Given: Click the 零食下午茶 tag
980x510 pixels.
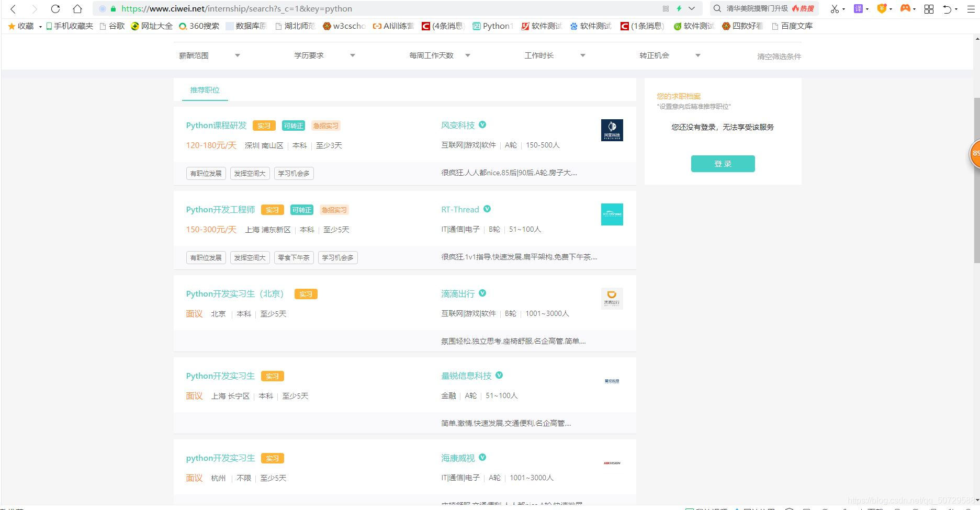Looking at the screenshot, I should point(294,258).
